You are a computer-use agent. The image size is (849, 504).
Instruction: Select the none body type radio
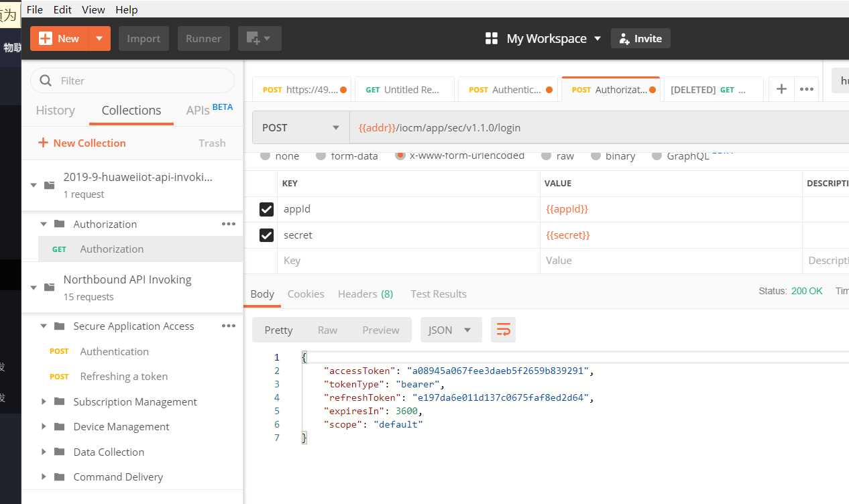pos(265,155)
